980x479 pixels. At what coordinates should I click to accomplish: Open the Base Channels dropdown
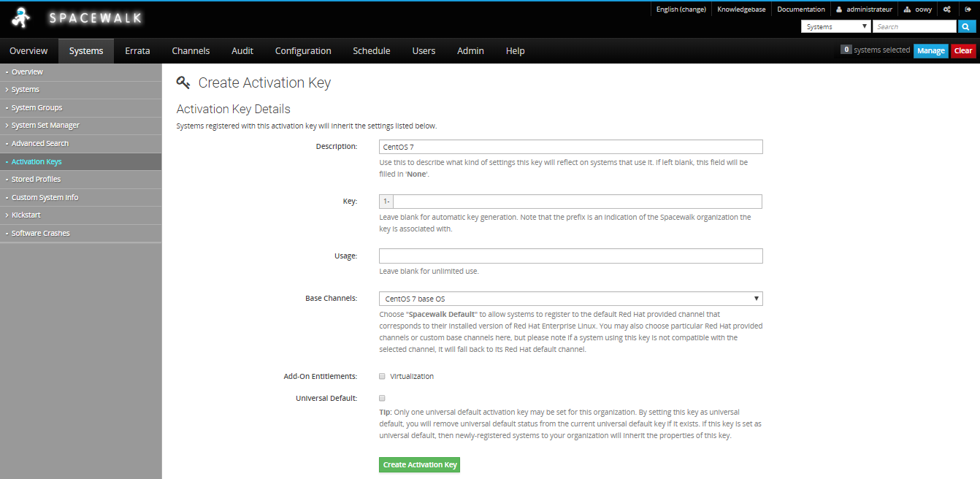coord(570,299)
